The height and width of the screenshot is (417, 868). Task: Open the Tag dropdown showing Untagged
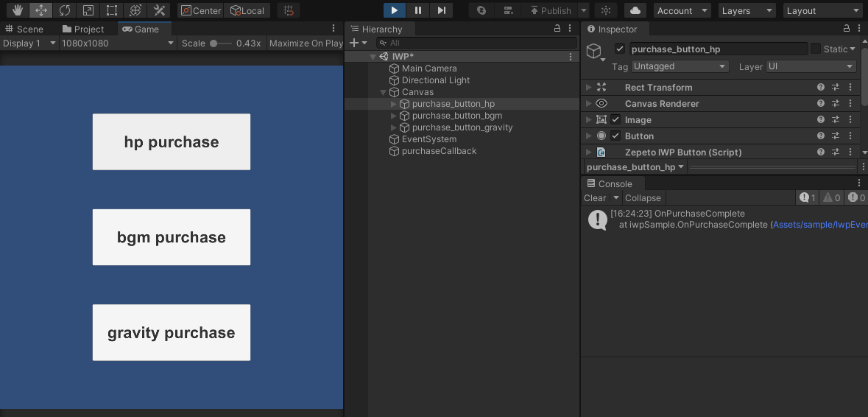click(680, 66)
